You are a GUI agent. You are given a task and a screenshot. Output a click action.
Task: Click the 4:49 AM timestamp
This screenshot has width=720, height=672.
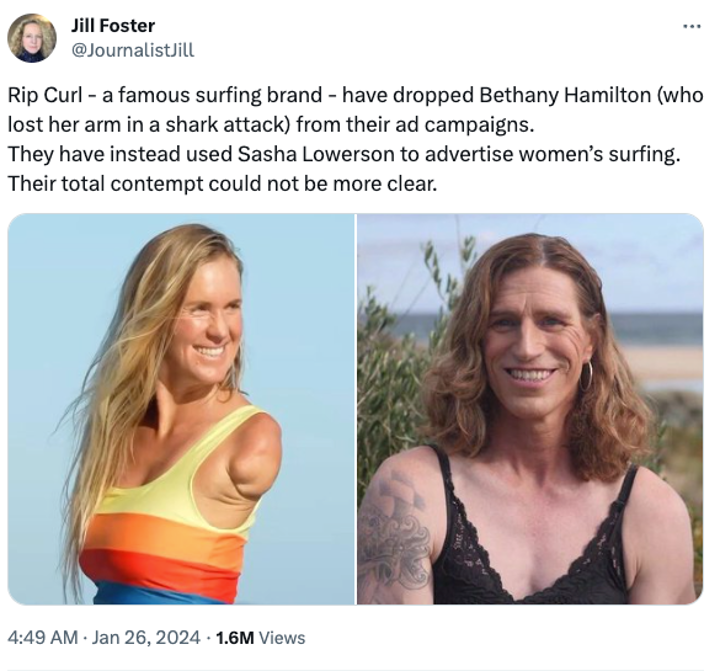point(42,637)
